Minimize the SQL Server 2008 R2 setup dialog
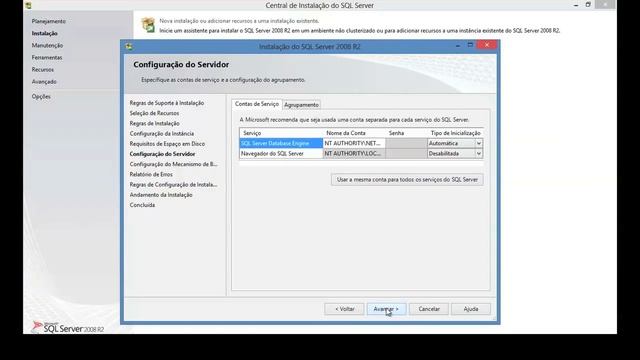 pos(458,46)
